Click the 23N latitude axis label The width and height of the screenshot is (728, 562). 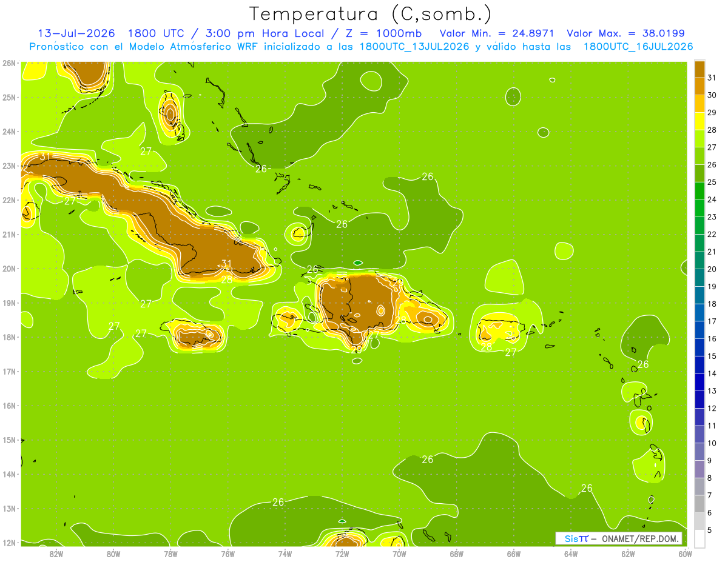coord(9,166)
